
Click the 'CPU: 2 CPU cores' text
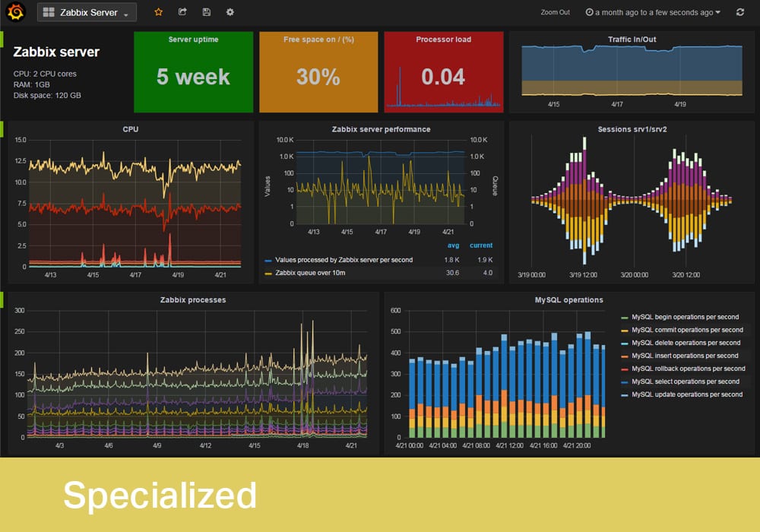[x=45, y=74]
